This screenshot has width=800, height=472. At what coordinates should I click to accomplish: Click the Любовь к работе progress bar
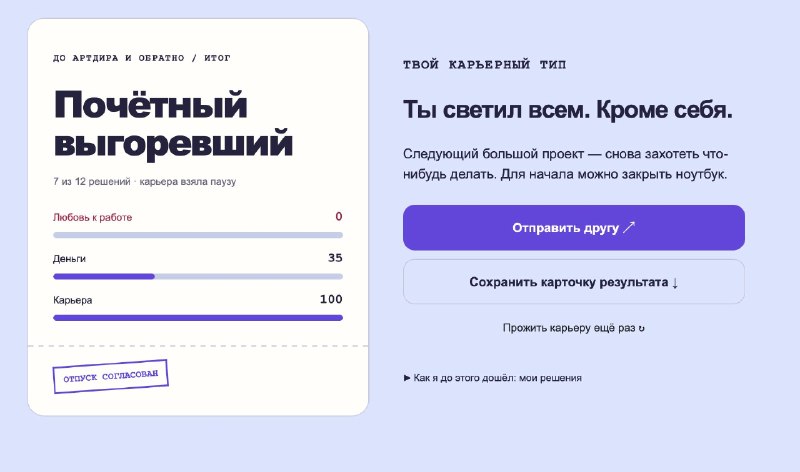tap(198, 235)
